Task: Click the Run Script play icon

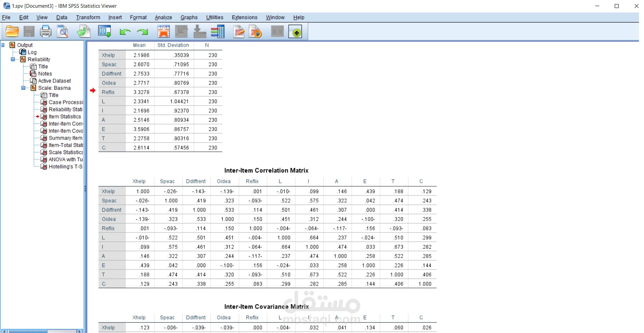Action: (x=256, y=32)
